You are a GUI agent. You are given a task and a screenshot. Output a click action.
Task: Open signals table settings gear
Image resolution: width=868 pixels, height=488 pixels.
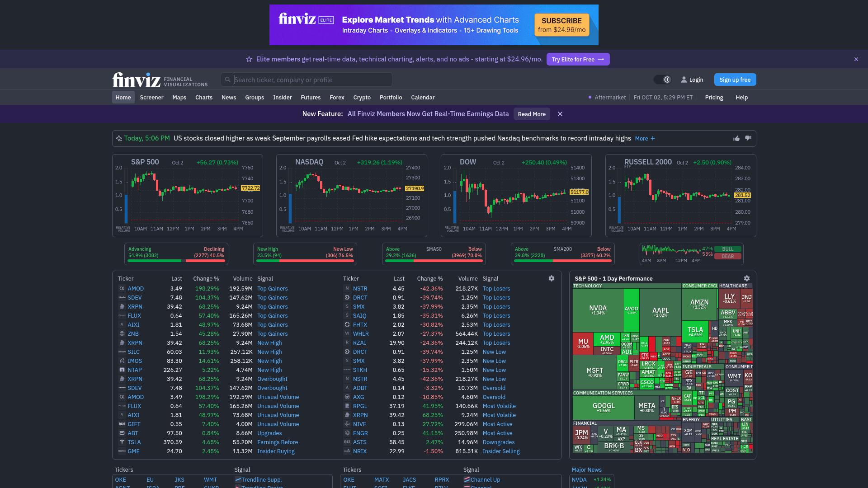coord(552,278)
